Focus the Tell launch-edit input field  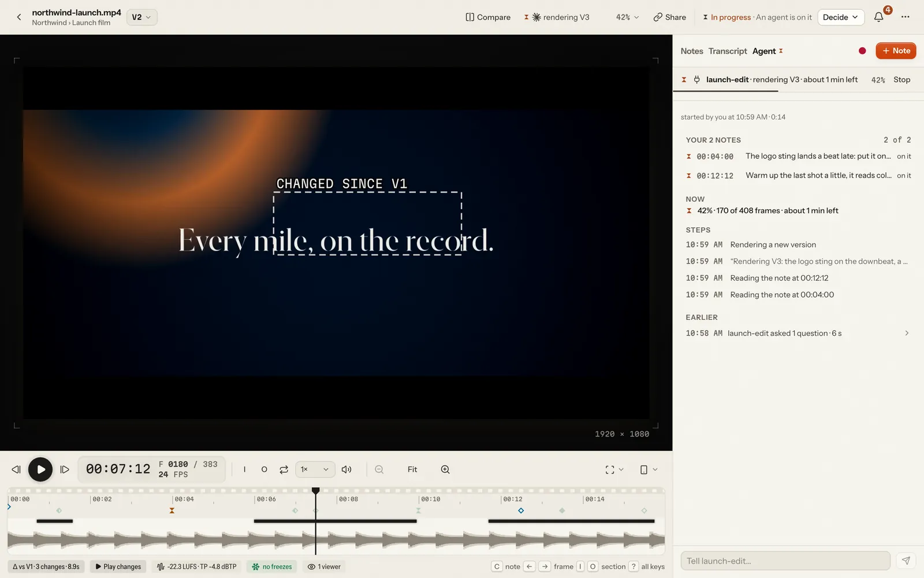[x=785, y=561]
